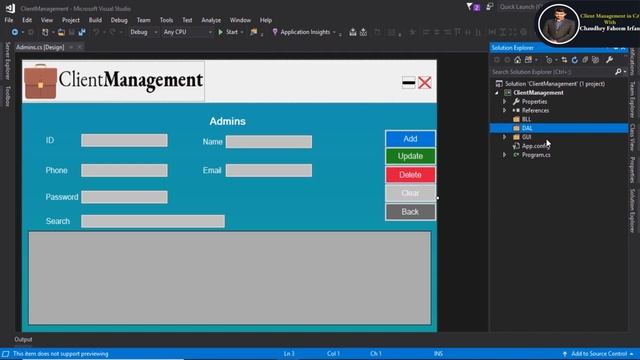Open the Tools menu
Screen dimensions: 640x360
coord(166,20)
